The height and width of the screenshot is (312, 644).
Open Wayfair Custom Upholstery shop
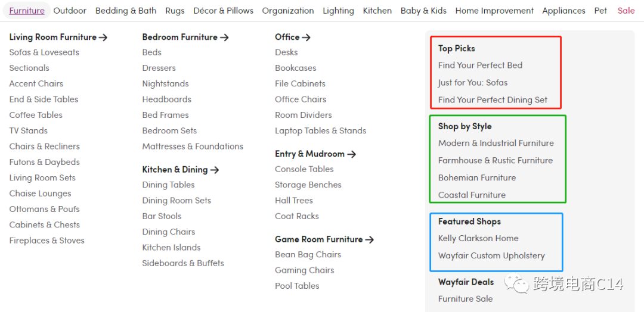(x=491, y=256)
